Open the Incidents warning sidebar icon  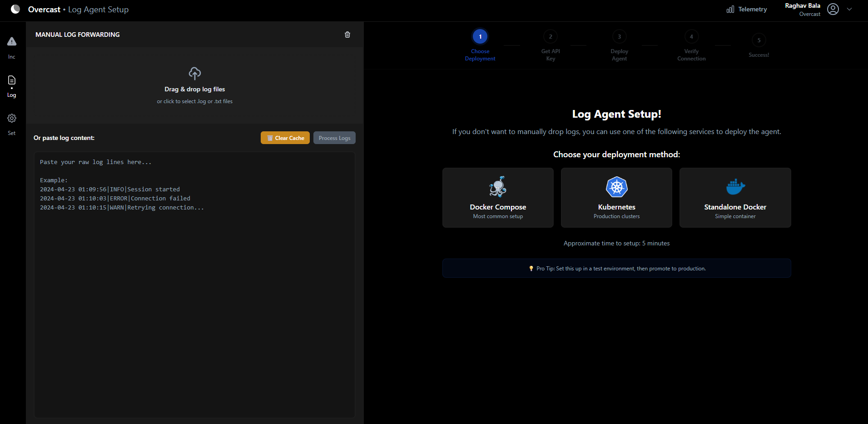[x=12, y=41]
